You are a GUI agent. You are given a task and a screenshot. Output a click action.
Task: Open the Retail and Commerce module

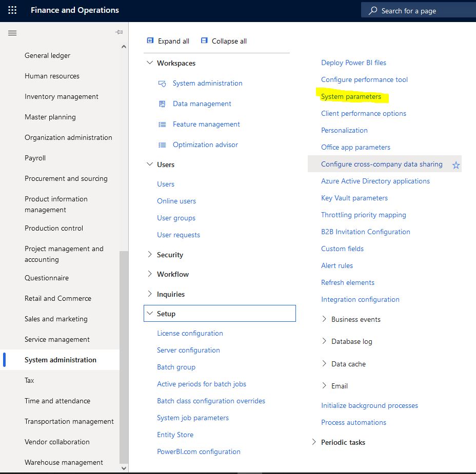(58, 298)
